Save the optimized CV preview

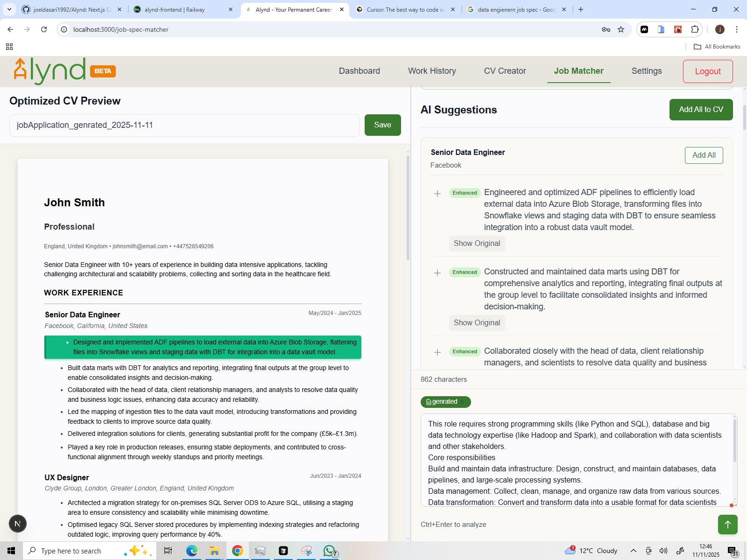coord(382,125)
